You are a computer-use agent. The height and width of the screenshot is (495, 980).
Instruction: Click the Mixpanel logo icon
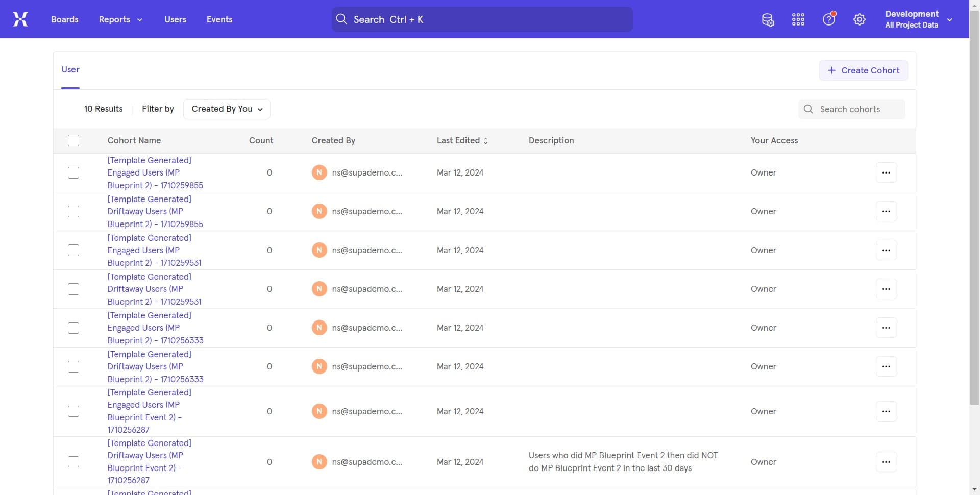20,19
